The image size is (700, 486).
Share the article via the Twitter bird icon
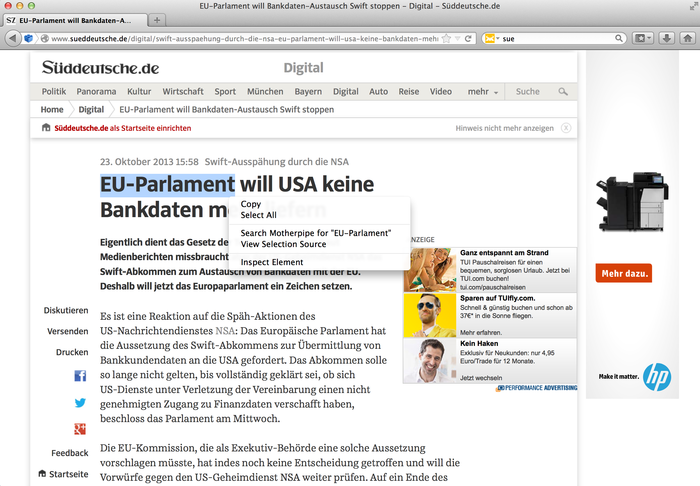pos(80,403)
